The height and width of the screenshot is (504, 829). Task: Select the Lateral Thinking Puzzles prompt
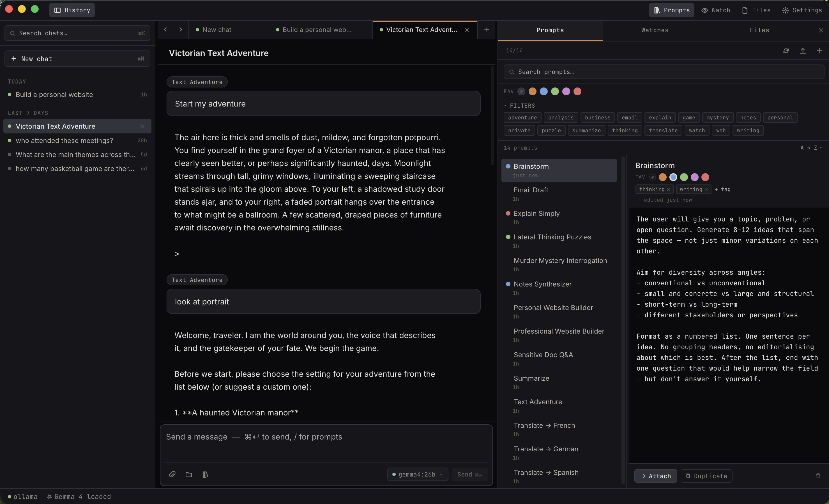click(x=559, y=241)
